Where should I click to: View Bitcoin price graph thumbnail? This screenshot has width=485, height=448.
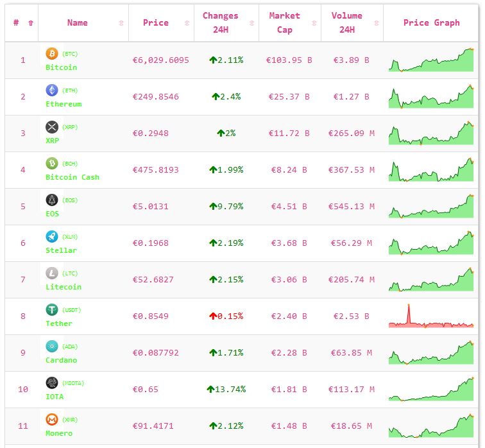coord(430,60)
